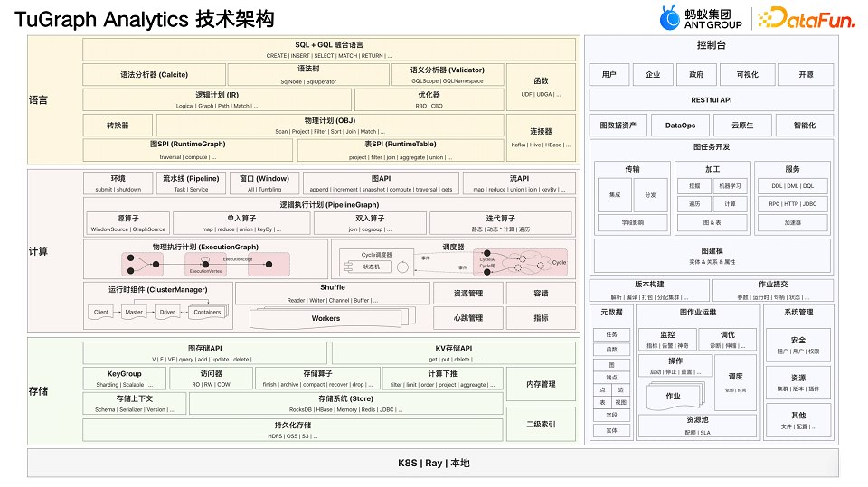Select the 用户 box in 控制台
The height and width of the screenshot is (487, 868).
609,75
